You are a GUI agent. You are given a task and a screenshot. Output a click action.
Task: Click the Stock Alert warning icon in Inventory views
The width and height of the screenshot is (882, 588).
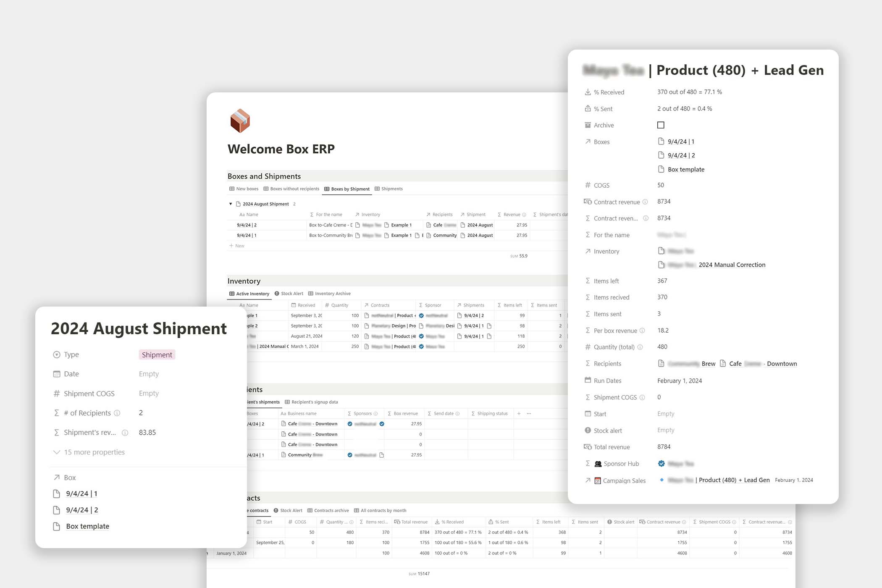point(277,293)
